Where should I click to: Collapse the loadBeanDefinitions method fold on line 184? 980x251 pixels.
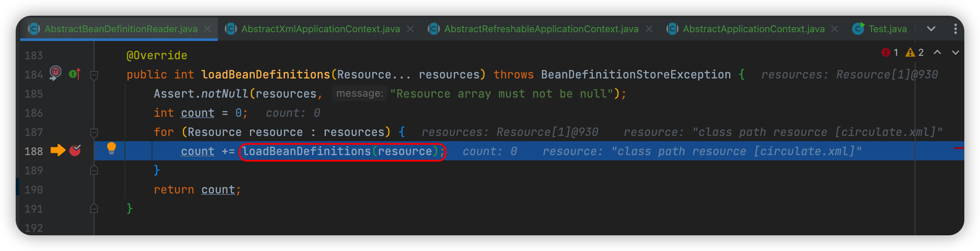[94, 75]
